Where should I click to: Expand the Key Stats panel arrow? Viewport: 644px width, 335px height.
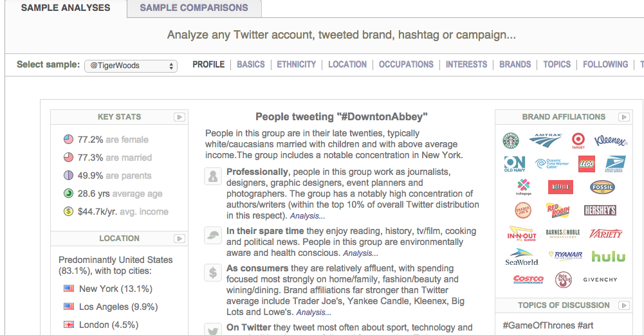[179, 117]
